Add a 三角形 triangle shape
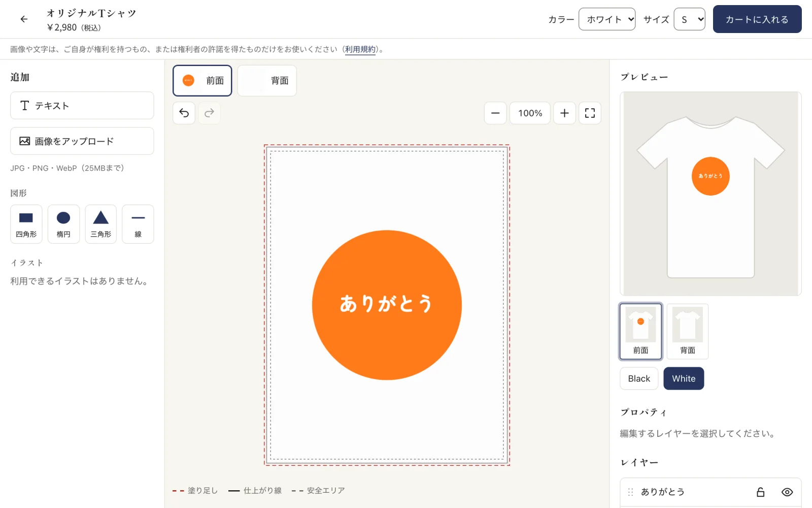 pyautogui.click(x=101, y=224)
